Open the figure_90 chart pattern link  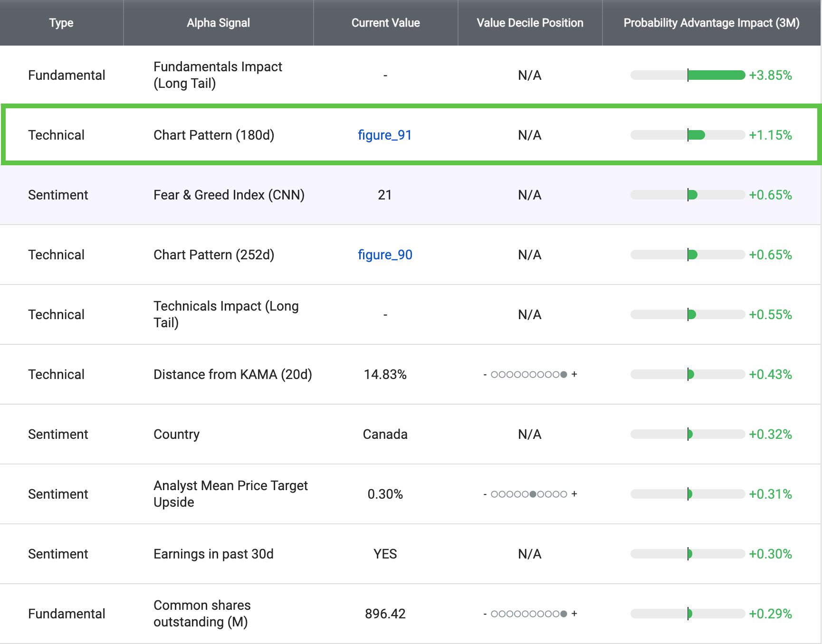tap(385, 255)
